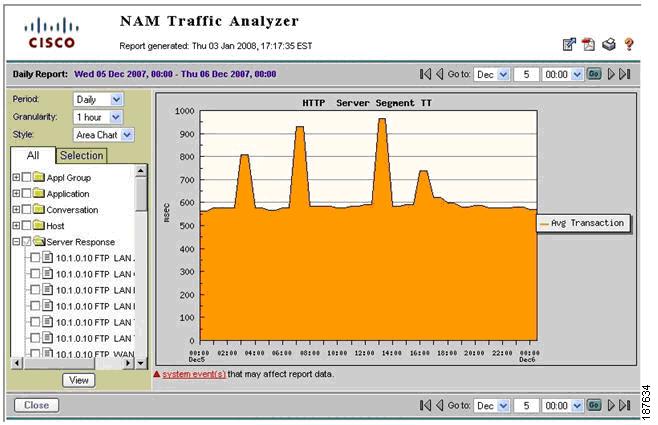Open the footer time dropdown showing 00:00

(x=562, y=406)
